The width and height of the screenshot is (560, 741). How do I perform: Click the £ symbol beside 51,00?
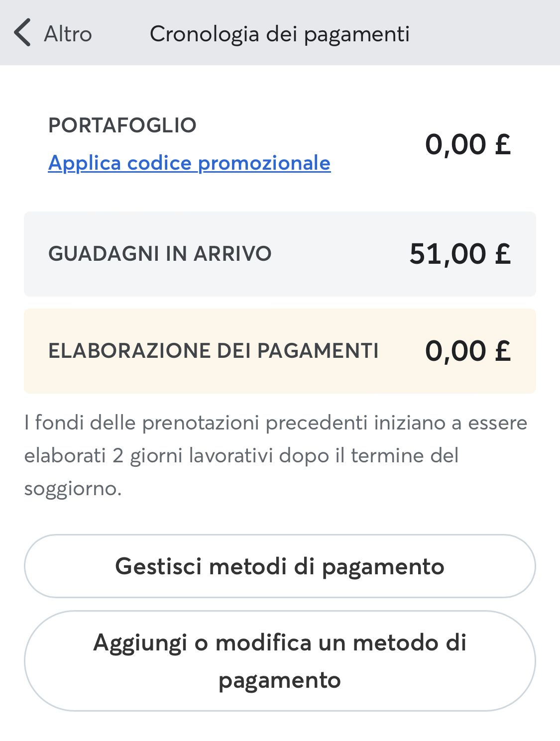(503, 253)
